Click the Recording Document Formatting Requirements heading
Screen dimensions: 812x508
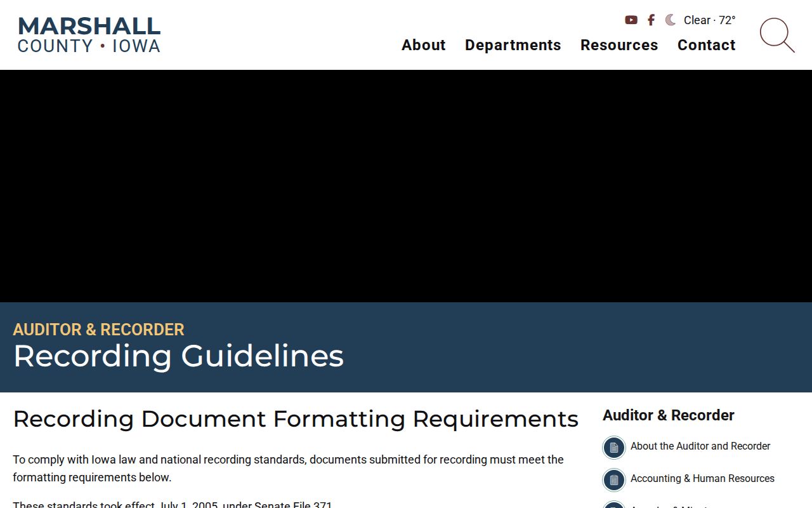[296, 419]
